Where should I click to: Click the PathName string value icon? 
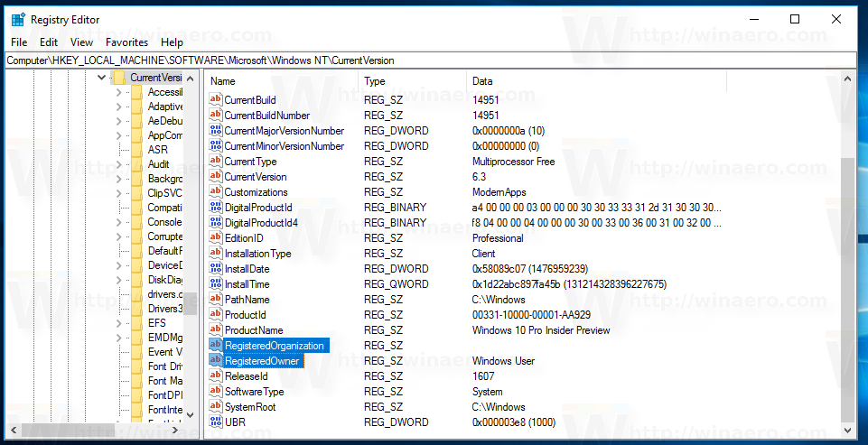point(215,300)
